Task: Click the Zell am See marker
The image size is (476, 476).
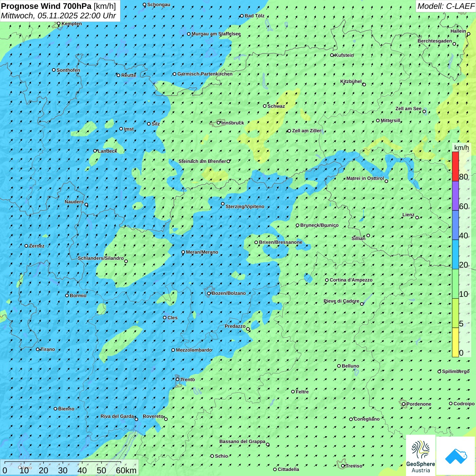Action: (424, 112)
